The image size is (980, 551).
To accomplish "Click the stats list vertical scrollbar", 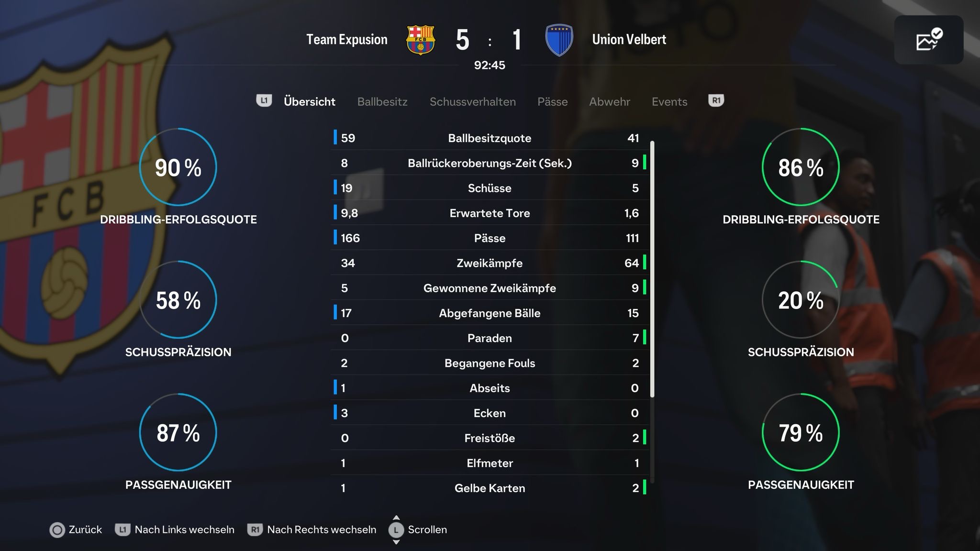I will (x=652, y=269).
